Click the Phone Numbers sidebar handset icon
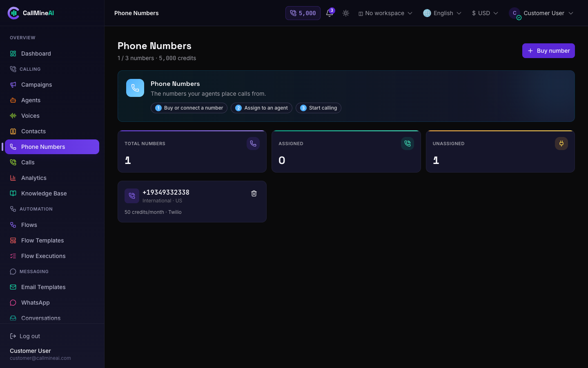Viewport: 588px width, 368px height. click(13, 147)
